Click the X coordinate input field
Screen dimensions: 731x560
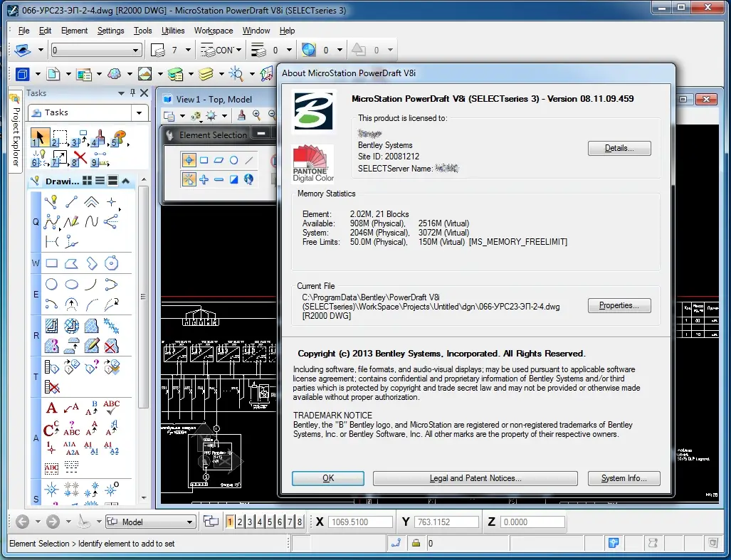pyautogui.click(x=360, y=522)
